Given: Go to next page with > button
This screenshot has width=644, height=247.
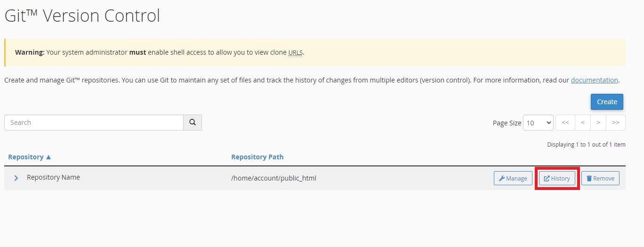Looking at the screenshot, I should [x=598, y=123].
